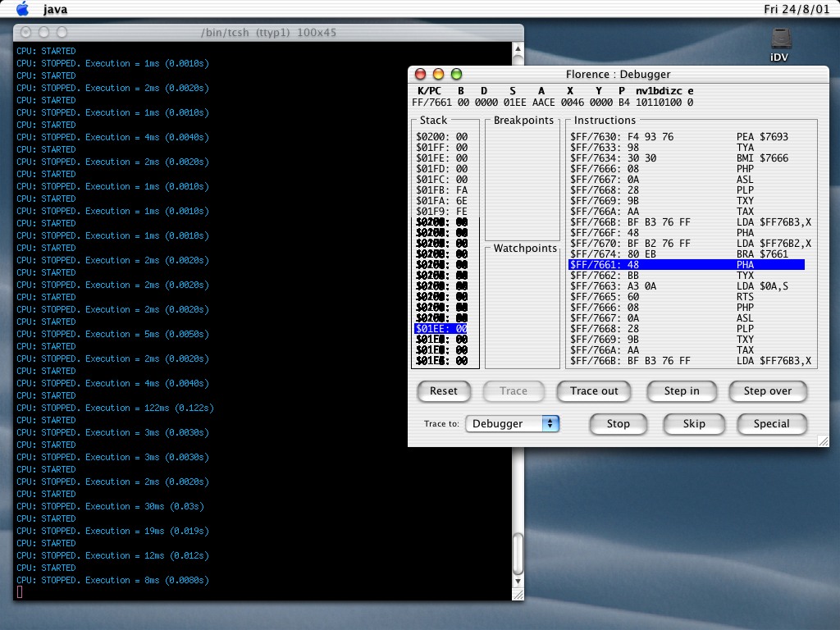Click the A register value AACE

(x=543, y=103)
